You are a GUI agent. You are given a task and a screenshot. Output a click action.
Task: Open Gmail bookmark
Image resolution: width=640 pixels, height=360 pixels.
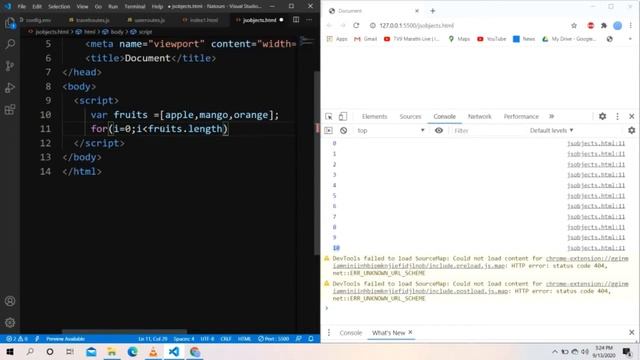click(366, 39)
